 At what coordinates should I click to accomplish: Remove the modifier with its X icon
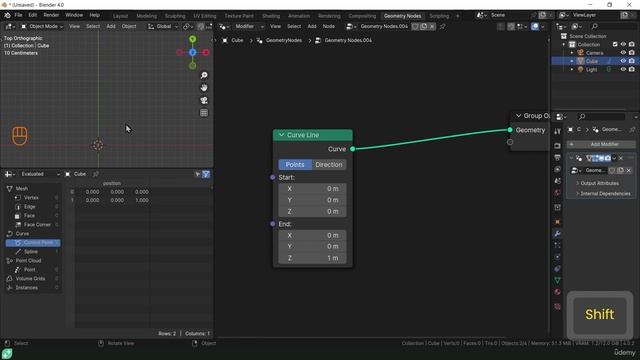coord(621,158)
